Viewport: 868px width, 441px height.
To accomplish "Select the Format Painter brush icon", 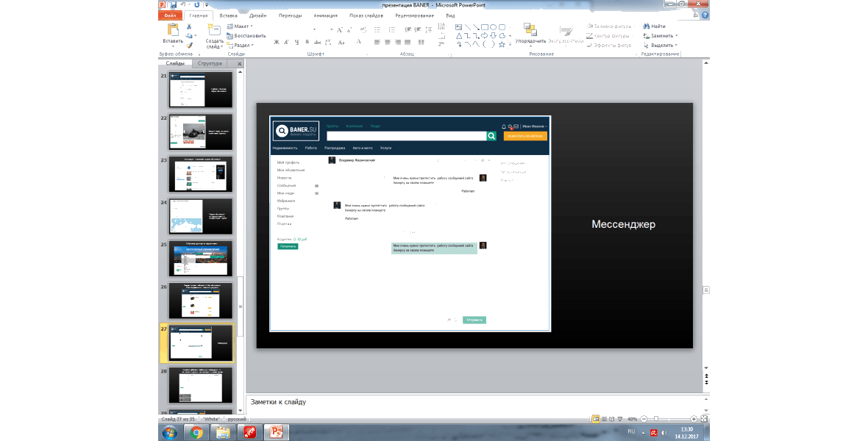I will click(189, 46).
